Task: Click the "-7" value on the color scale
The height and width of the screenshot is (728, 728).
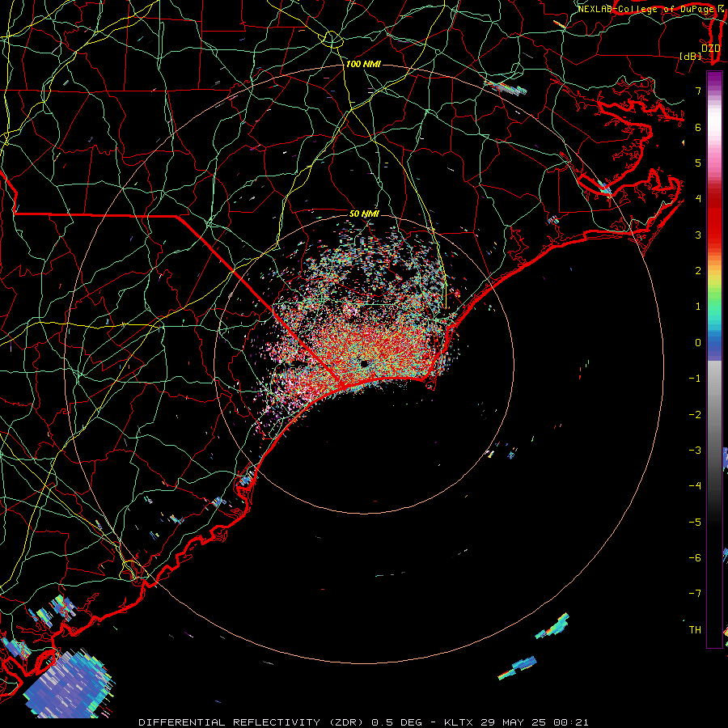Action: point(695,594)
